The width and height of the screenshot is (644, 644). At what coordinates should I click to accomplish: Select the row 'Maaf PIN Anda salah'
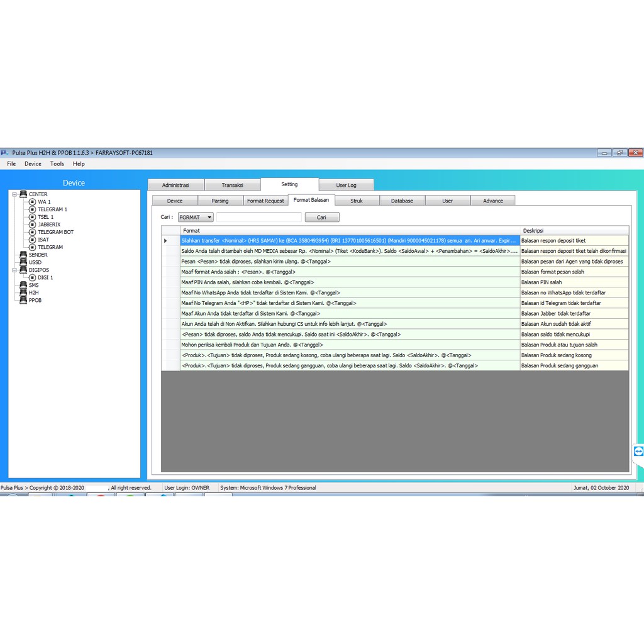350,282
